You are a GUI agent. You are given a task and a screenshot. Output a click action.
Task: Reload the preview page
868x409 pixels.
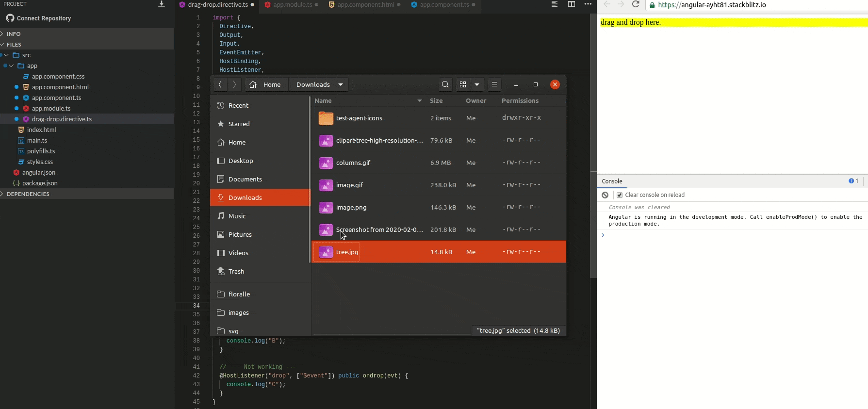636,4
